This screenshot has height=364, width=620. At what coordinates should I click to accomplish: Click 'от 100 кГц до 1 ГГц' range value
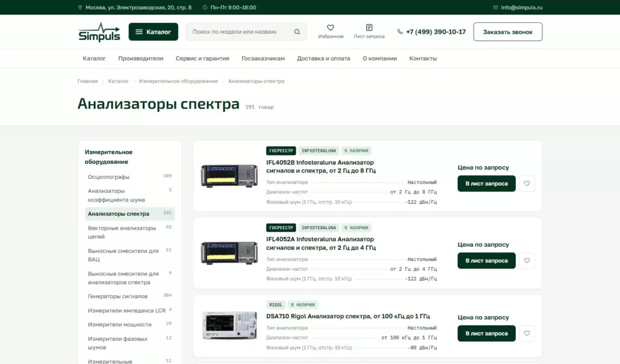[409, 337]
